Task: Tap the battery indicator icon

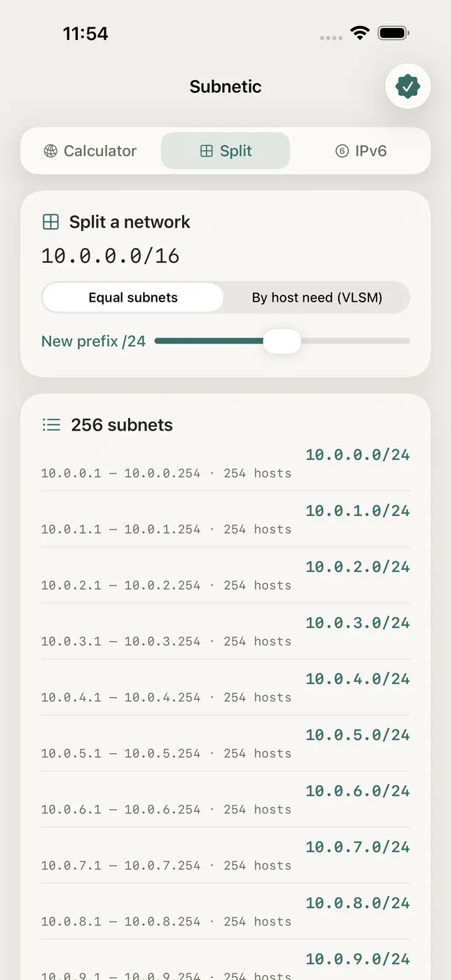Action: click(x=394, y=33)
